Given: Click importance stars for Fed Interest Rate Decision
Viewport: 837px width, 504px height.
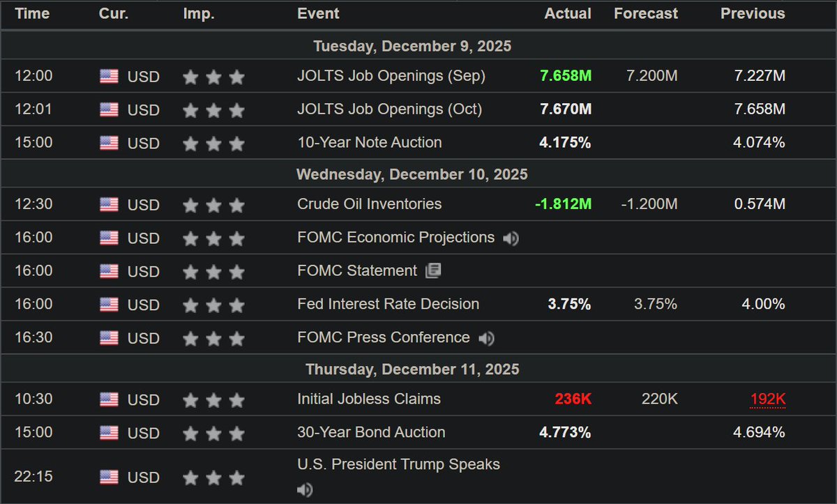Looking at the screenshot, I should (213, 305).
